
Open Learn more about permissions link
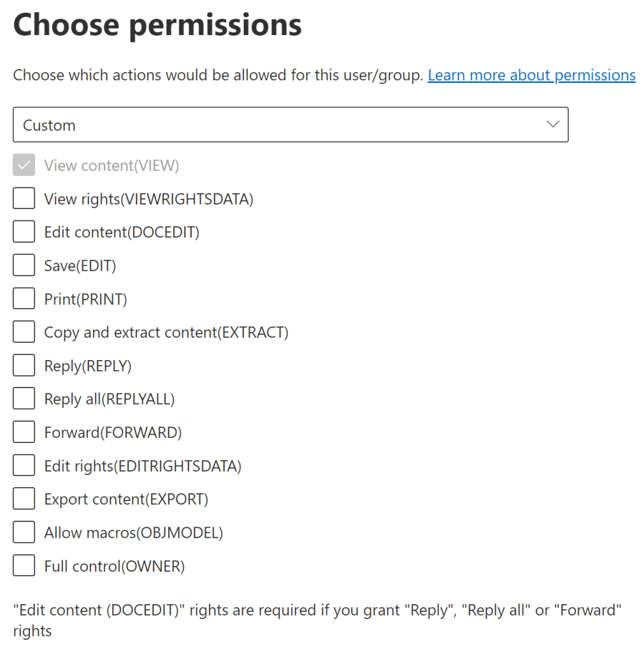[x=531, y=75]
